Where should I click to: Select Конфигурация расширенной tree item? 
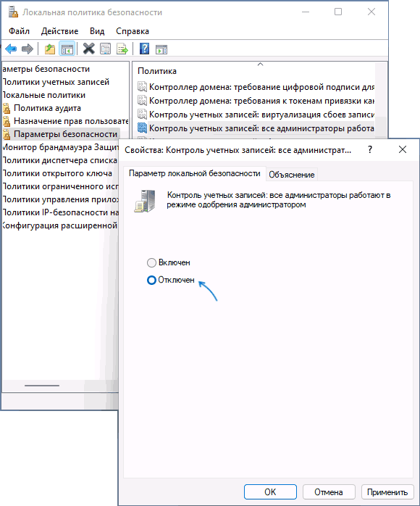[x=59, y=225]
